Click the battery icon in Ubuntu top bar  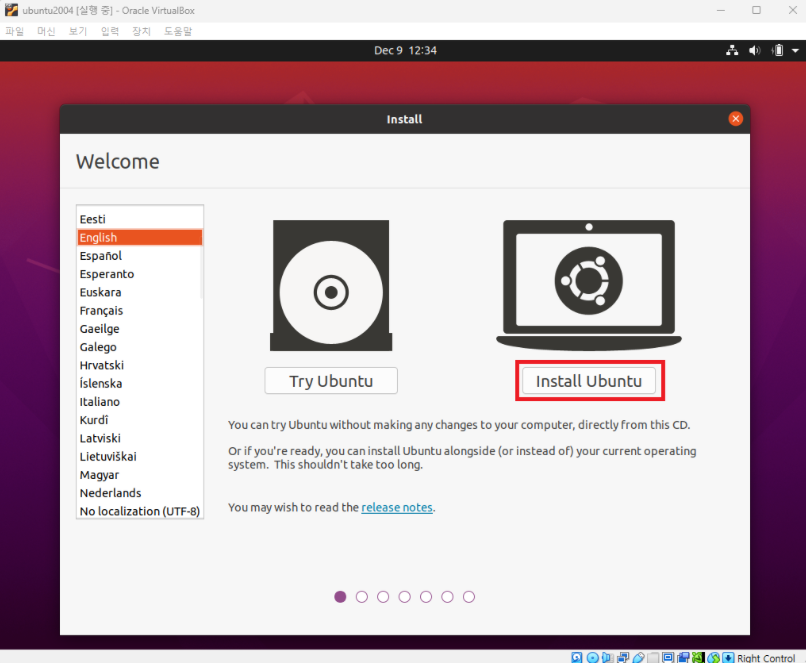click(778, 50)
